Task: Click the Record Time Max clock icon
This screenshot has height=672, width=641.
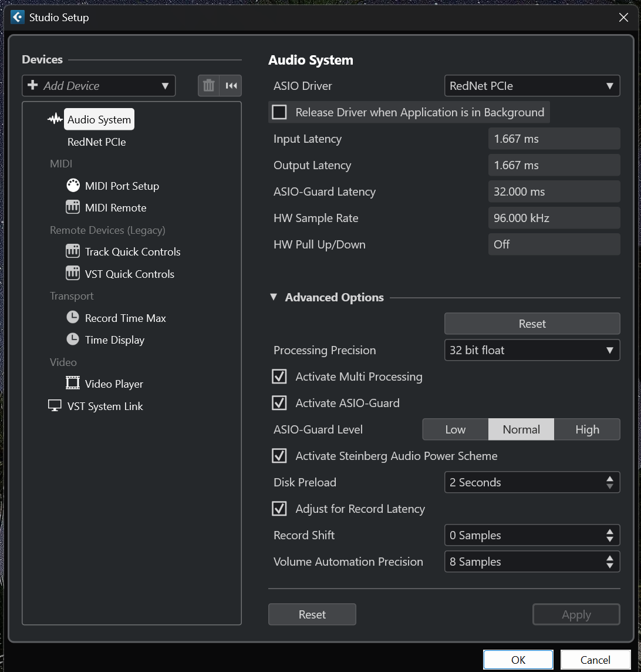Action: 73,318
